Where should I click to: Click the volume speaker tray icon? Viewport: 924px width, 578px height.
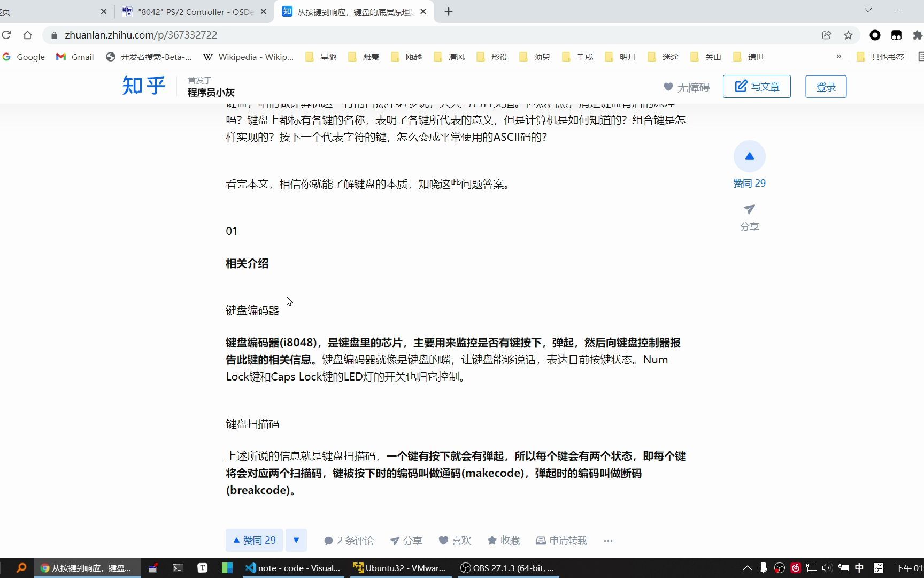(827, 568)
